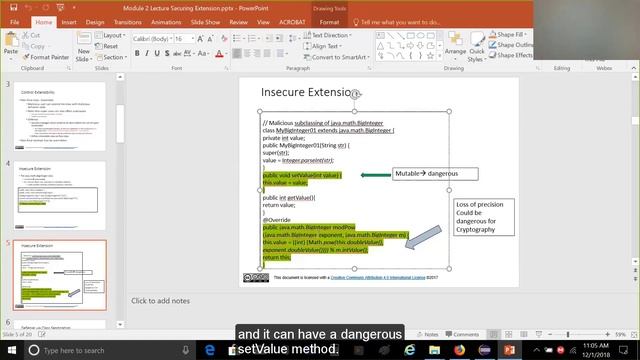Toggle Bold formatting
640x360 pixels.
click(x=137, y=53)
